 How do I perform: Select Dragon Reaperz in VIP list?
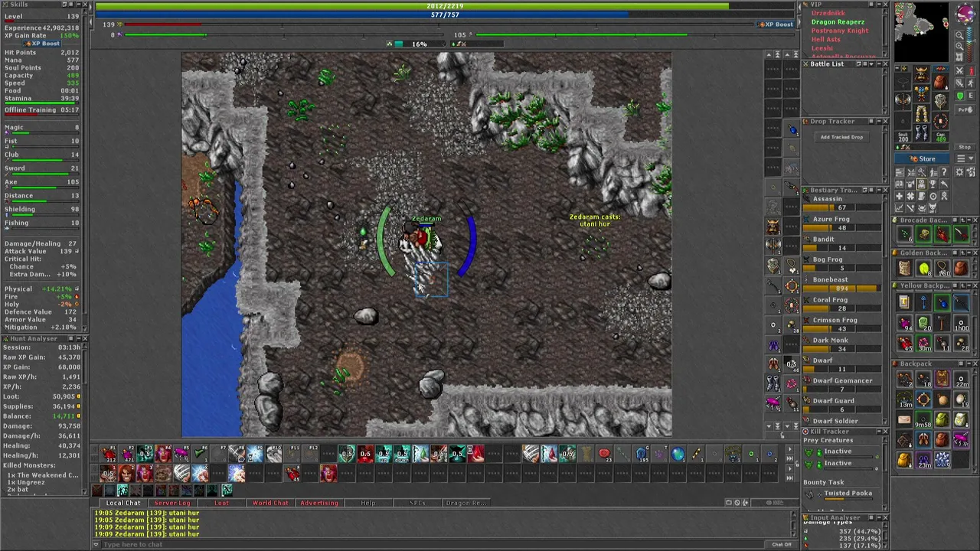click(838, 21)
